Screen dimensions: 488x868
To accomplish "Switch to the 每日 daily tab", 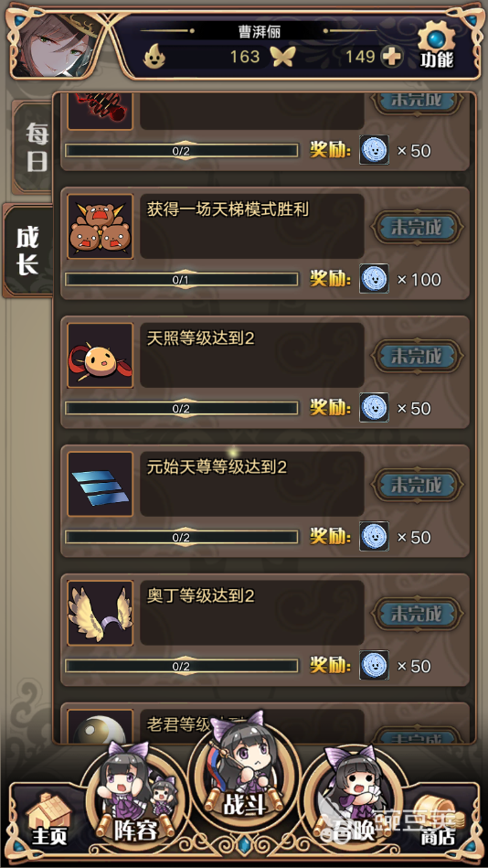I will pyautogui.click(x=33, y=147).
